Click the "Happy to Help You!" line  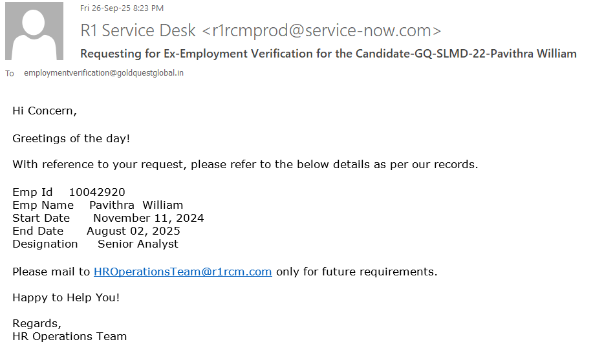66,297
